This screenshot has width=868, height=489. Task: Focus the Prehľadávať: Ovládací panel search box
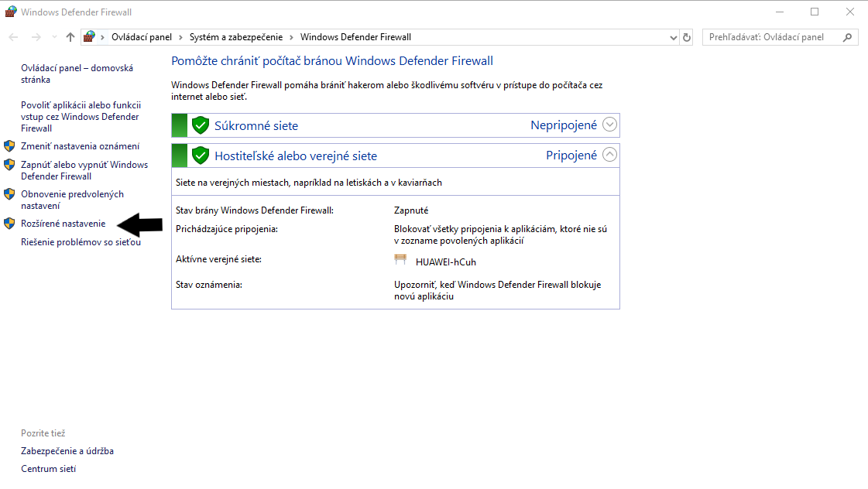click(780, 37)
